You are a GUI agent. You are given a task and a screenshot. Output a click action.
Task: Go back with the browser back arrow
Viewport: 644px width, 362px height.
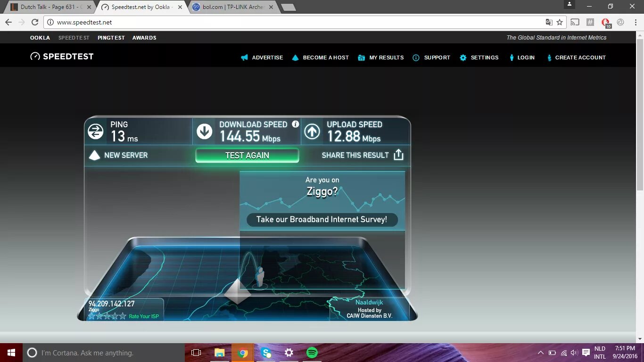click(x=8, y=22)
